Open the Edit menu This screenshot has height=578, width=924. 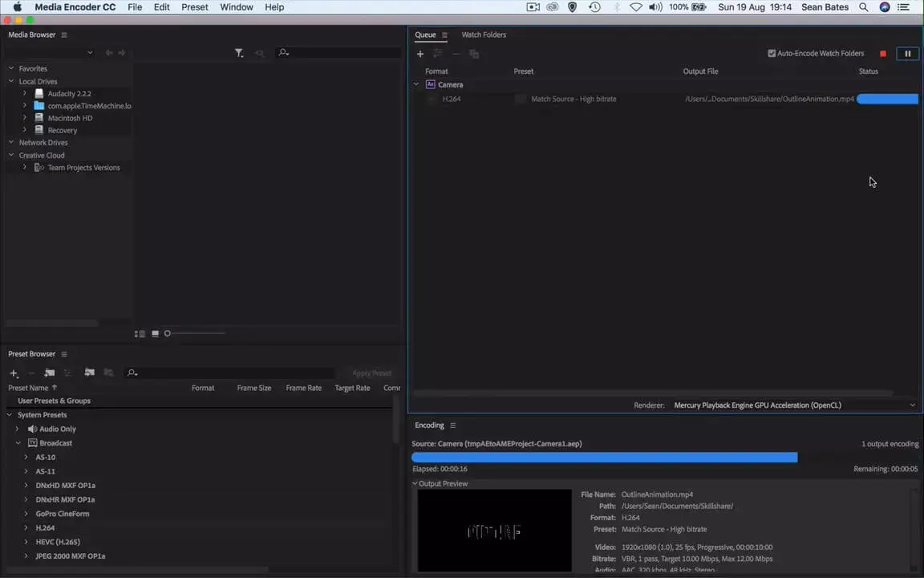click(x=161, y=7)
